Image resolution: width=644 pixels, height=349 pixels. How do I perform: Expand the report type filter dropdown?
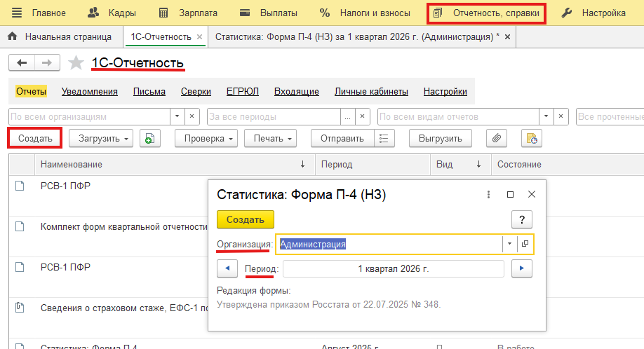(546, 117)
